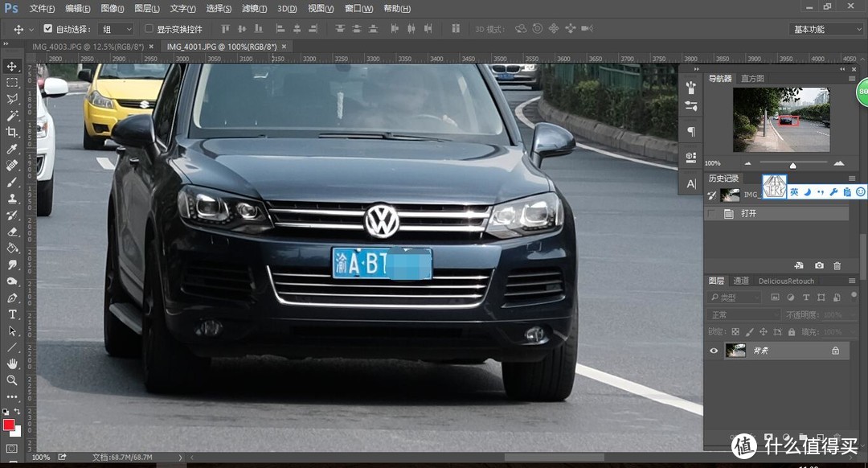The width and height of the screenshot is (868, 468).
Task: Select the Crop tool in the toolbar
Action: [12, 132]
